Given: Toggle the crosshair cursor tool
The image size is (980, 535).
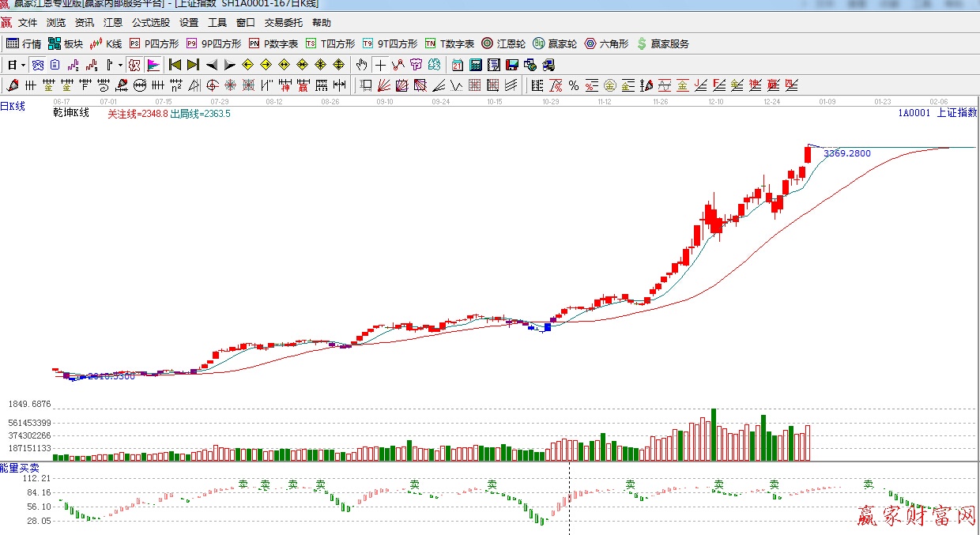Looking at the screenshot, I should (380, 65).
